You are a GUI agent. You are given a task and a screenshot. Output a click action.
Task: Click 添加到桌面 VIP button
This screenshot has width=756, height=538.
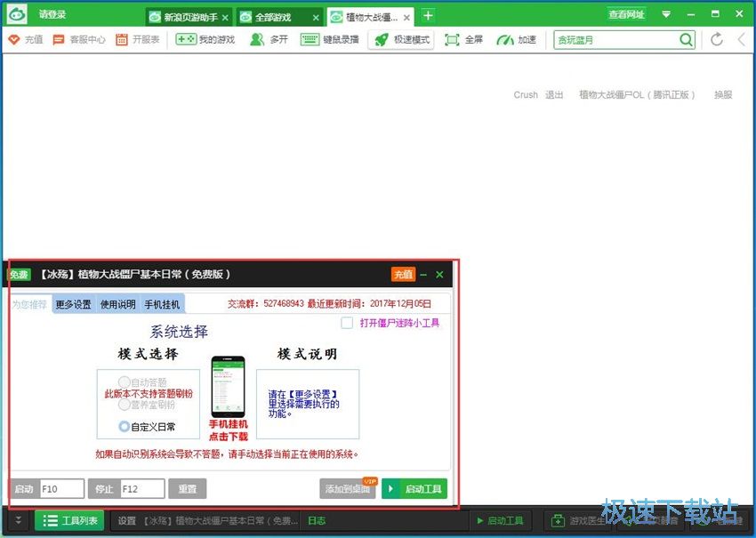pos(348,489)
